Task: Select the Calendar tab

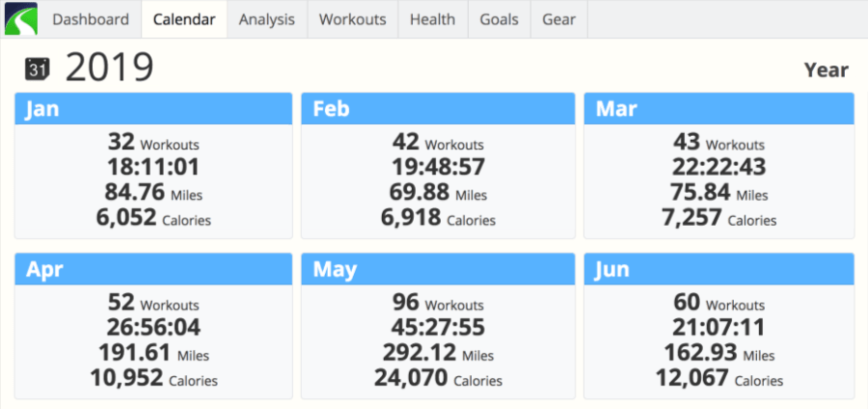Action: tap(184, 19)
